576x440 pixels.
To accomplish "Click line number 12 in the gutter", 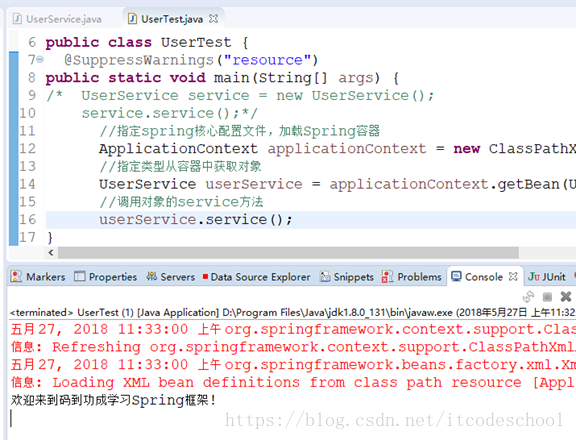I will pos(27,149).
